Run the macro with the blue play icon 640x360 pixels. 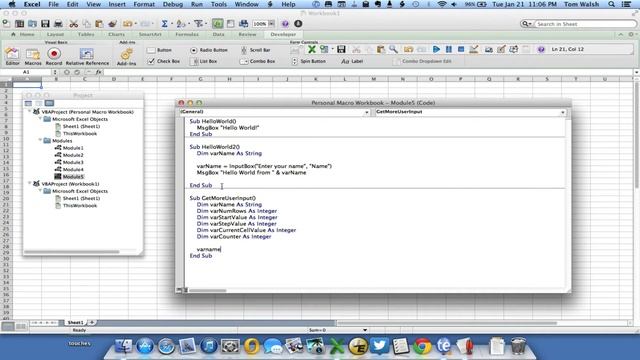point(436,49)
